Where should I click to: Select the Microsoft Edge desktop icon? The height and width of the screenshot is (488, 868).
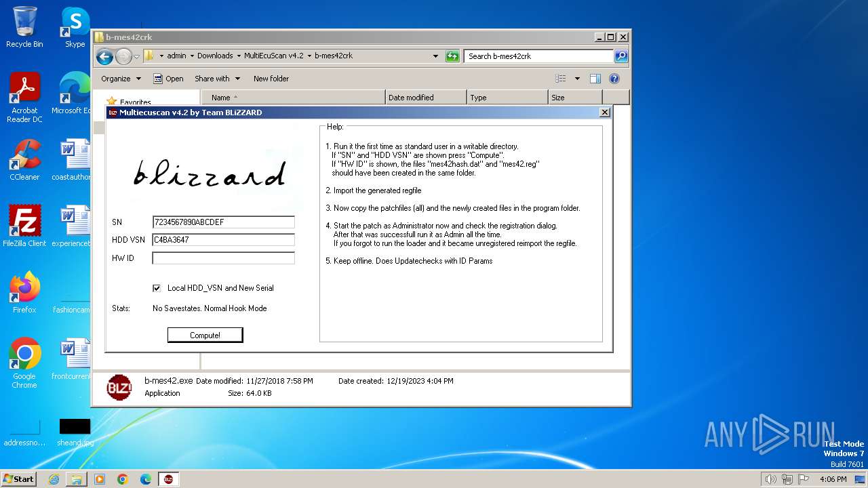[71, 94]
